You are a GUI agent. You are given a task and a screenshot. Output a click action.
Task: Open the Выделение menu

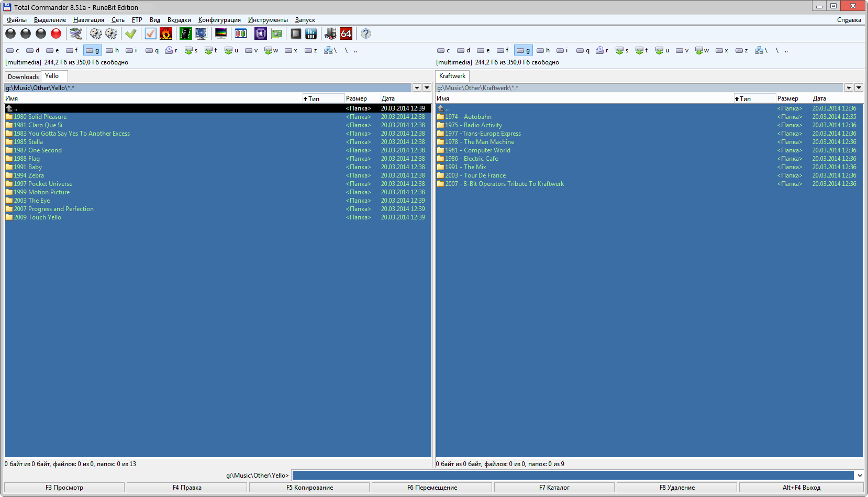point(50,20)
